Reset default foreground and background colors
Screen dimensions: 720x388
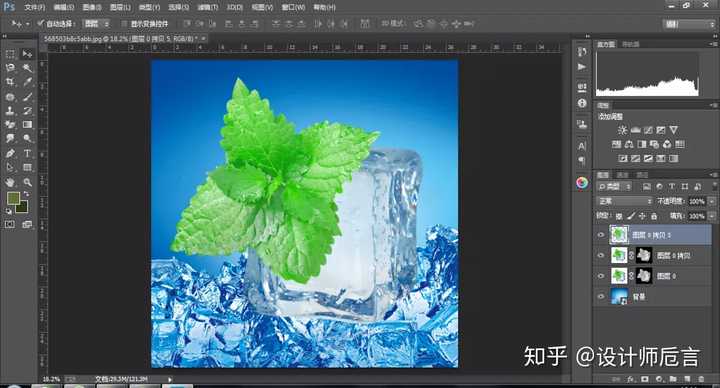pyautogui.click(x=9, y=211)
